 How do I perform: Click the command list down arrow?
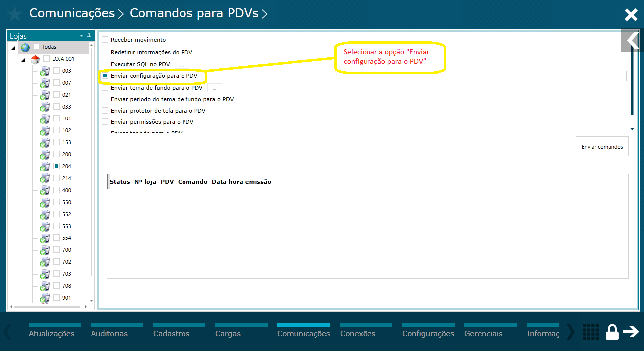point(632,129)
